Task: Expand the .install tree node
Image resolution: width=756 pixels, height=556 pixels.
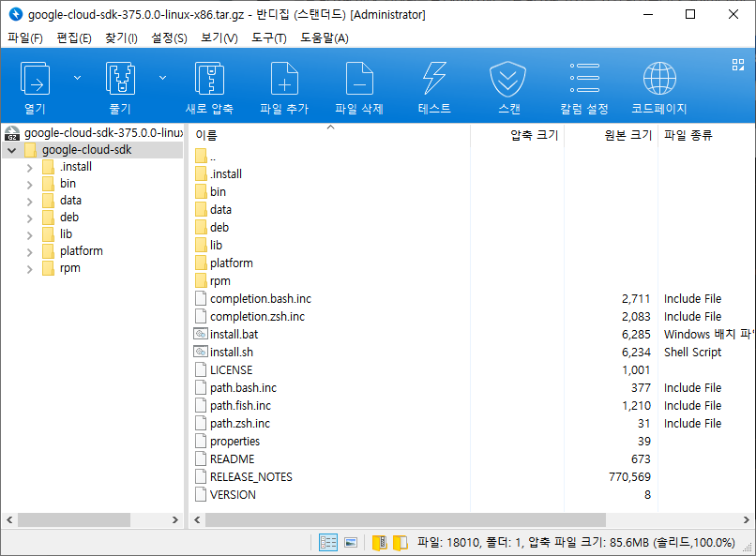Action: pos(29,168)
